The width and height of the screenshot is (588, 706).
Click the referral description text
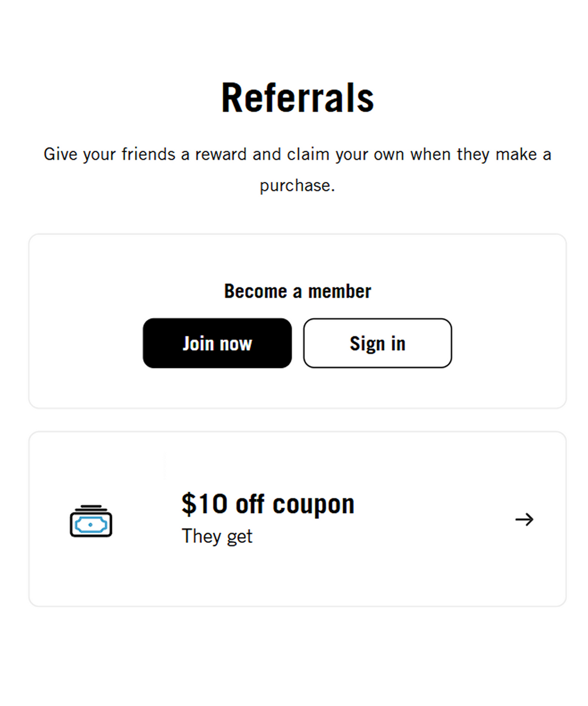(297, 169)
